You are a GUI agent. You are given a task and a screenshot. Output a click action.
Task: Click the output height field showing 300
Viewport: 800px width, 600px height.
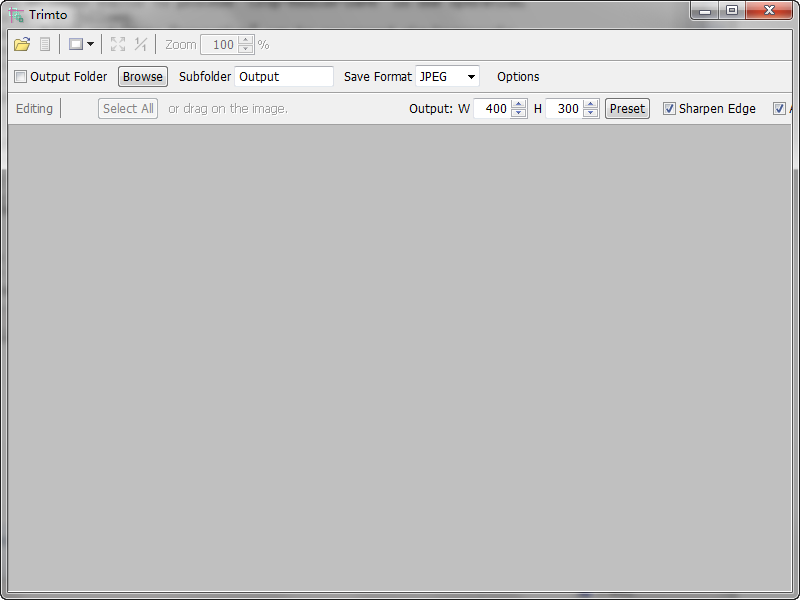(564, 109)
